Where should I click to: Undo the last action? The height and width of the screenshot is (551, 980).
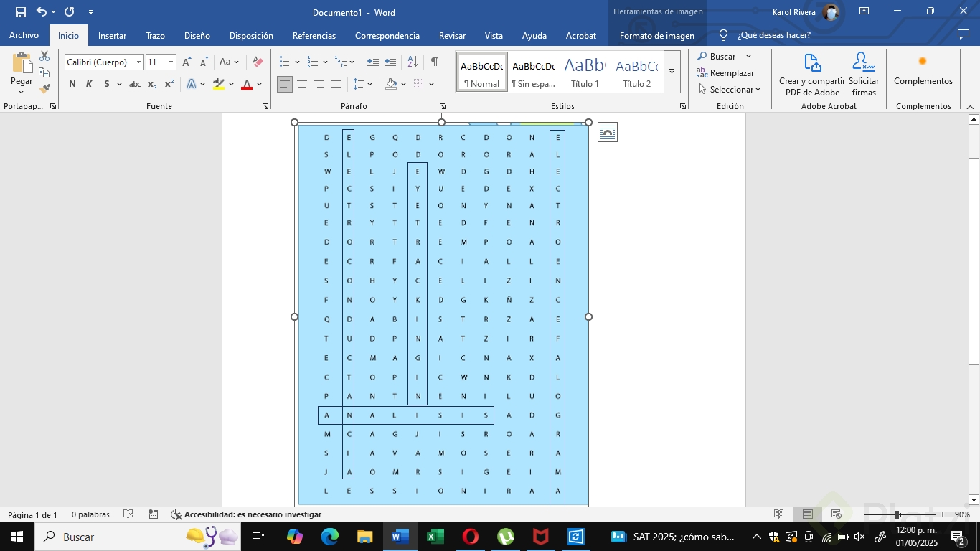pyautogui.click(x=41, y=12)
